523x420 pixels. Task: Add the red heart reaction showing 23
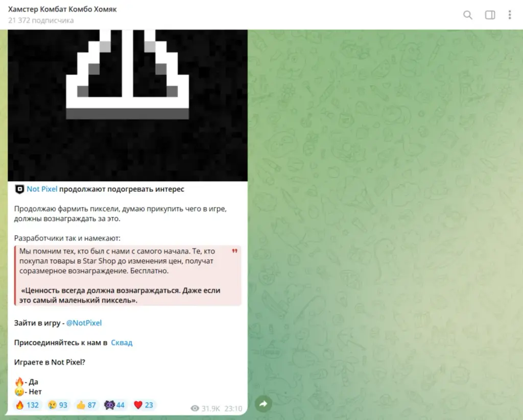144,405
